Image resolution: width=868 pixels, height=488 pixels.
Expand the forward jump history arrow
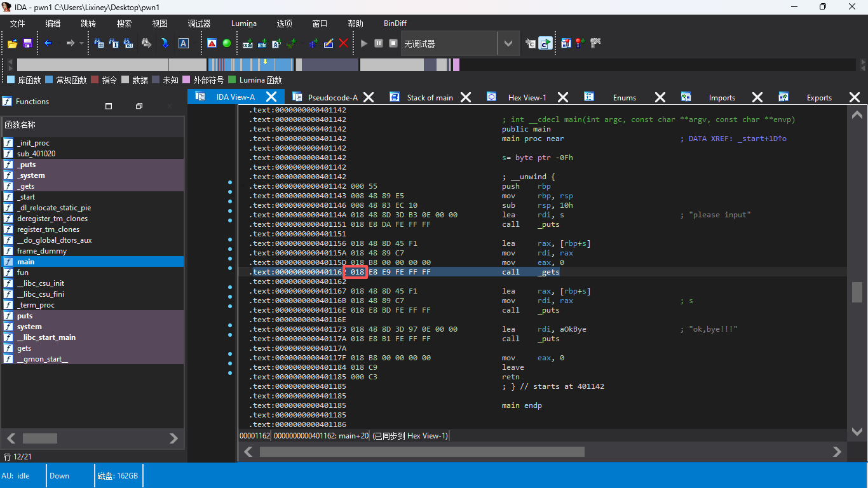pos(81,43)
